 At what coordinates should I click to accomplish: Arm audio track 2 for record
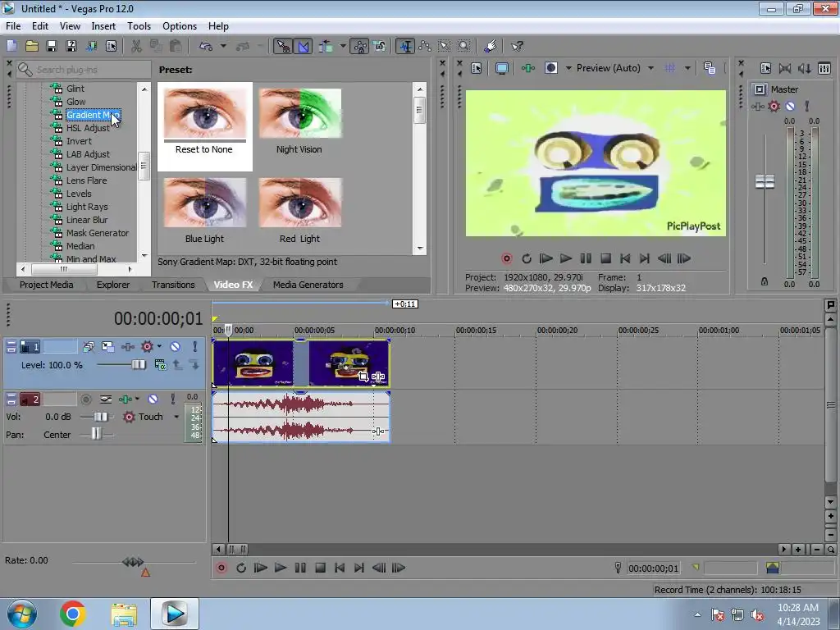pos(85,399)
